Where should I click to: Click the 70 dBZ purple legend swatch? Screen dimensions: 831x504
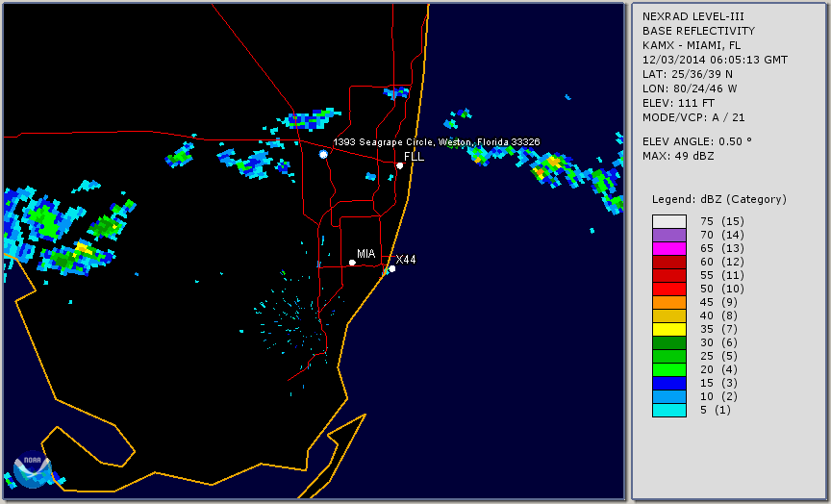click(669, 235)
